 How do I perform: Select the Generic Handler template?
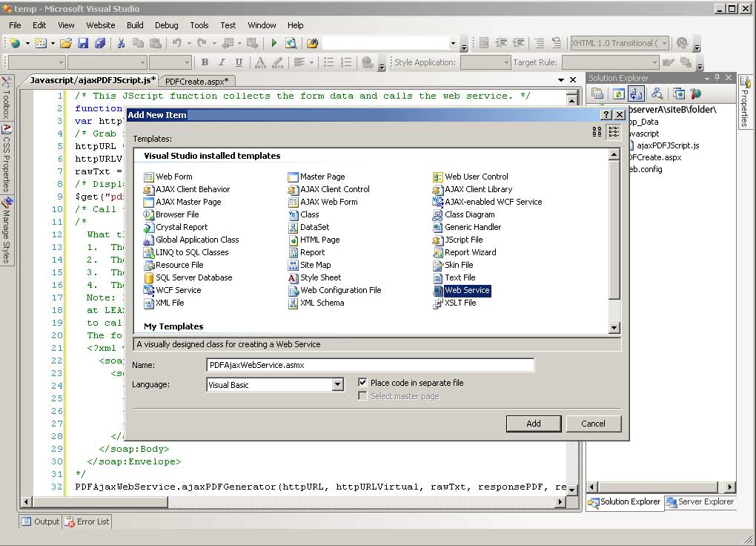click(x=467, y=227)
